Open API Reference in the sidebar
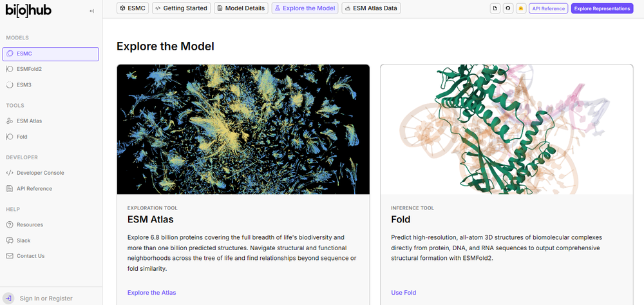This screenshot has height=305, width=644. pos(50,189)
